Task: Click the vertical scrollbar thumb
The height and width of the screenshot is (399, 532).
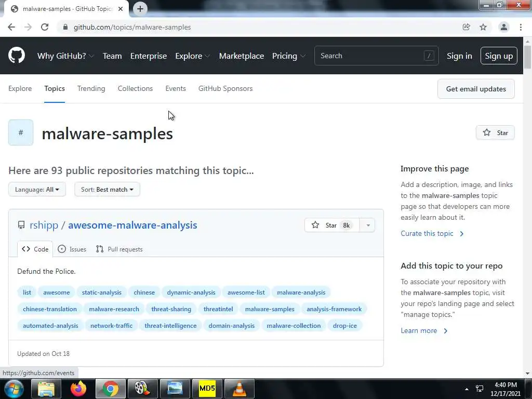Action: pyautogui.click(x=527, y=57)
